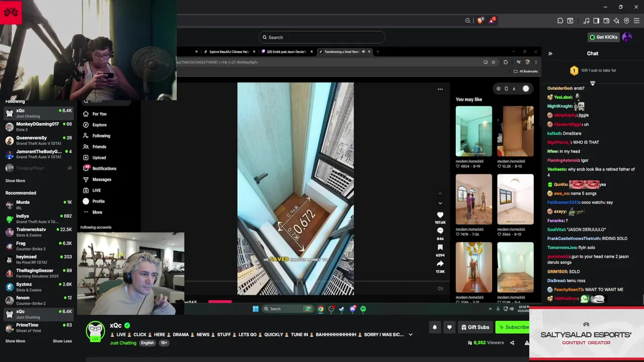Share the TikTok video with arrow icon
Screen dimensions: 644x362
[x=440, y=263]
